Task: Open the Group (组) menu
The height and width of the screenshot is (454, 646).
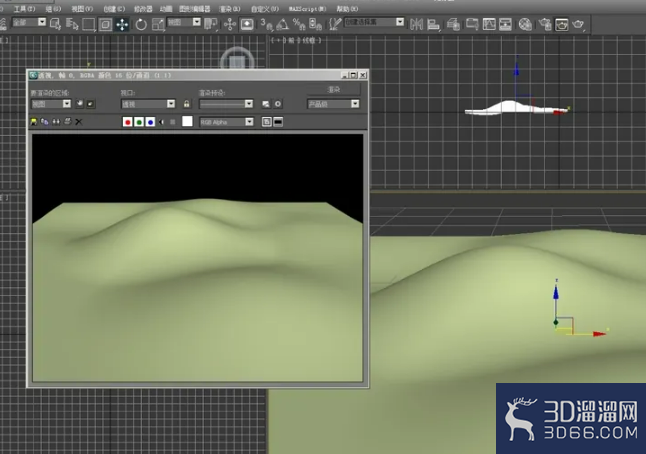Action: coord(53,9)
